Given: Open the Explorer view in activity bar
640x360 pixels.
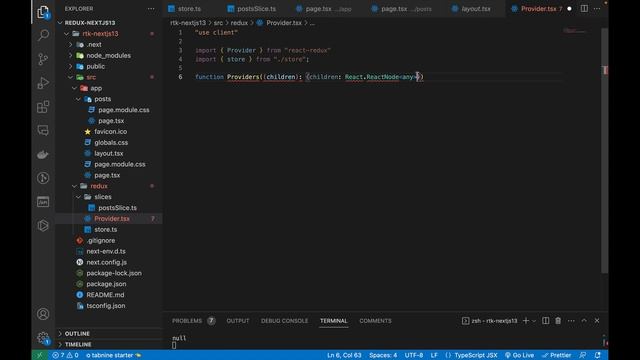Looking at the screenshot, I should pyautogui.click(x=43, y=12).
